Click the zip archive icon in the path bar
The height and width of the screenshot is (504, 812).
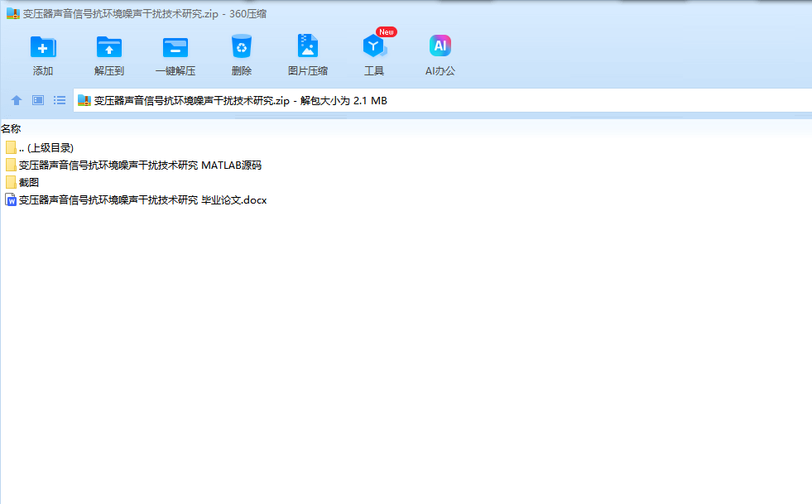click(x=84, y=100)
